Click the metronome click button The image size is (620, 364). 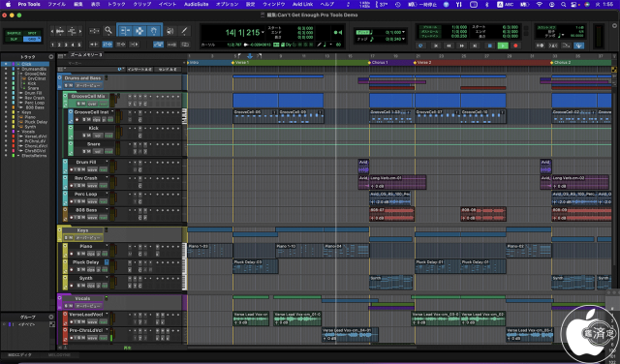pyautogui.click(x=553, y=45)
